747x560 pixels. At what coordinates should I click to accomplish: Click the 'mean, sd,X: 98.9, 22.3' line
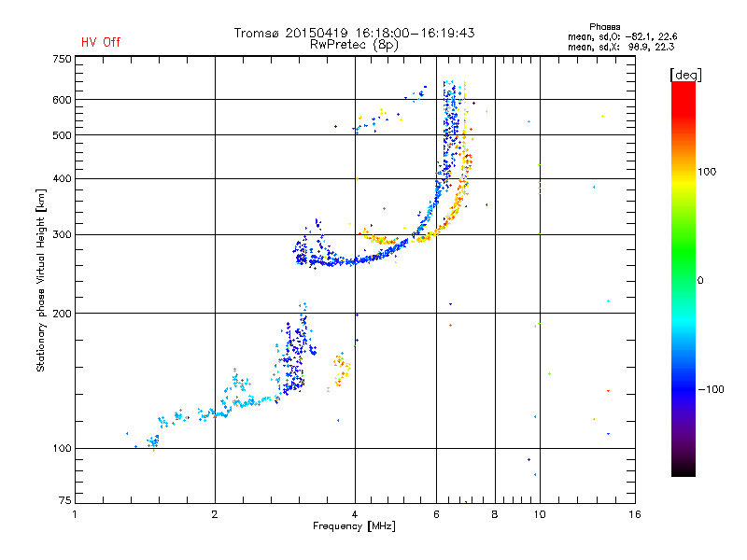621,47
